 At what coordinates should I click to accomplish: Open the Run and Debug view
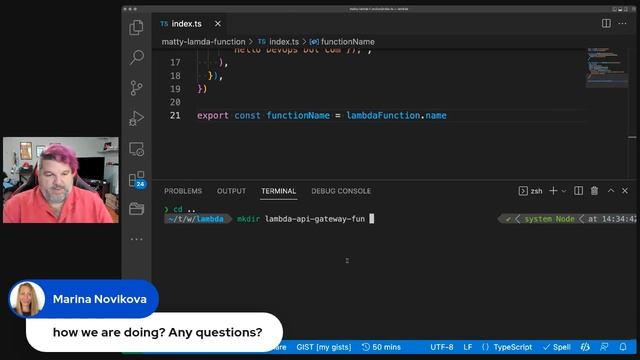pyautogui.click(x=136, y=118)
